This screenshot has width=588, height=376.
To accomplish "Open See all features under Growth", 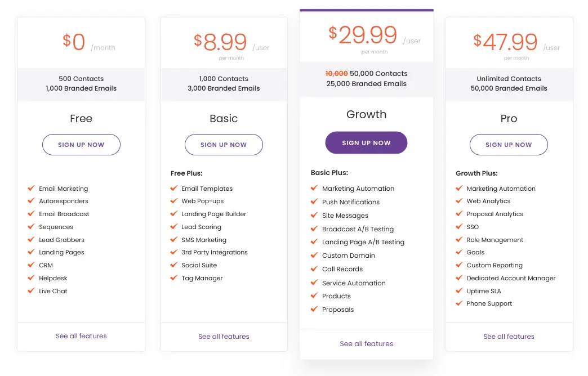I will [366, 343].
